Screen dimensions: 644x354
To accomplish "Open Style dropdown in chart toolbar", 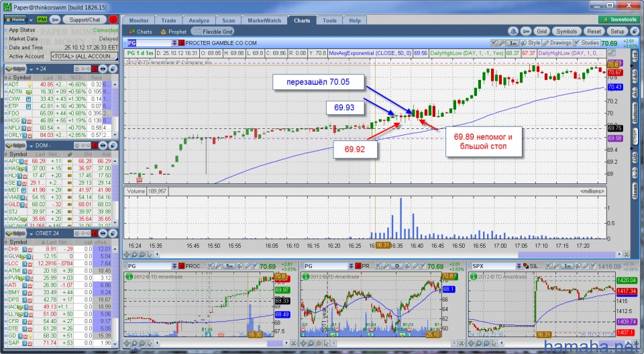I will (531, 43).
